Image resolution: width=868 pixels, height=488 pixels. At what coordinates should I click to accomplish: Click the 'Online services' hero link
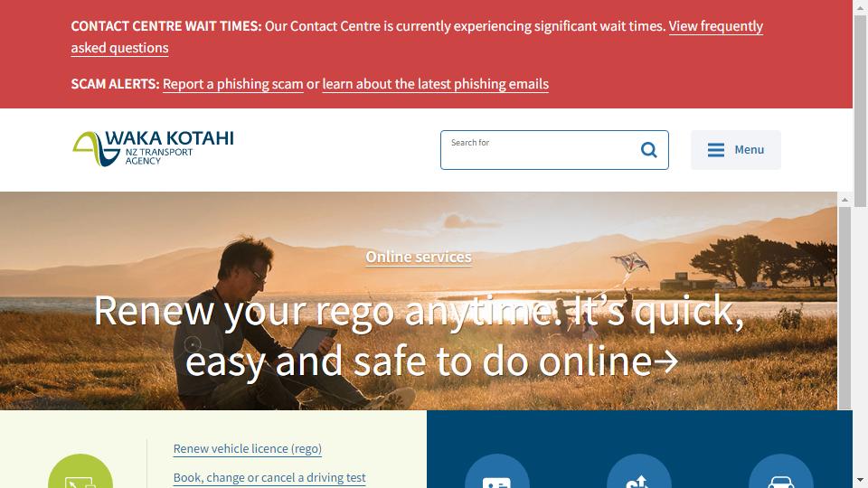click(419, 257)
